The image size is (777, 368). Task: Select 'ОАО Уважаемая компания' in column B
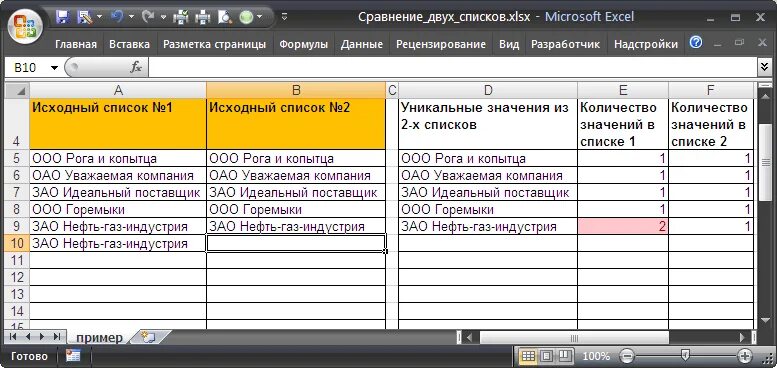(x=296, y=175)
